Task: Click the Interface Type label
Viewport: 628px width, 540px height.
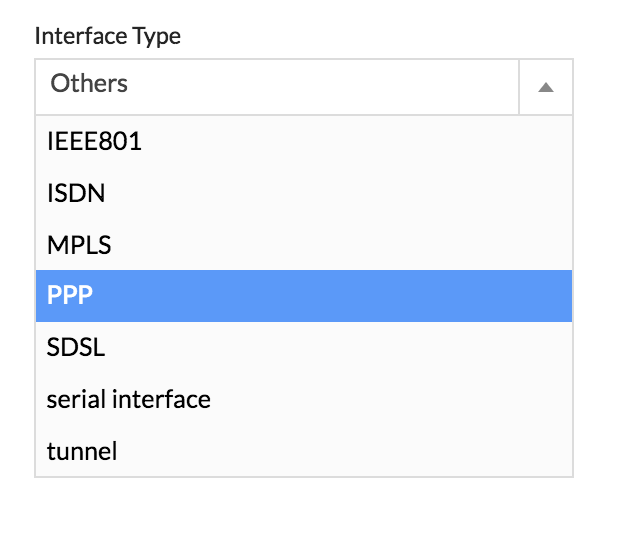Action: pyautogui.click(x=107, y=37)
